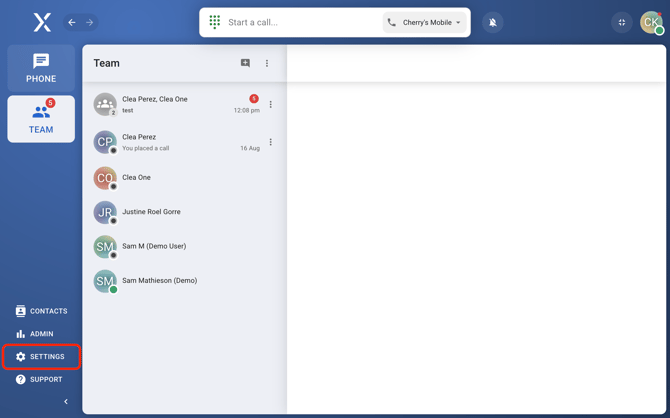Open options for Clea Perez, Clea One chat
The width and height of the screenshot is (670, 418).
click(x=270, y=104)
